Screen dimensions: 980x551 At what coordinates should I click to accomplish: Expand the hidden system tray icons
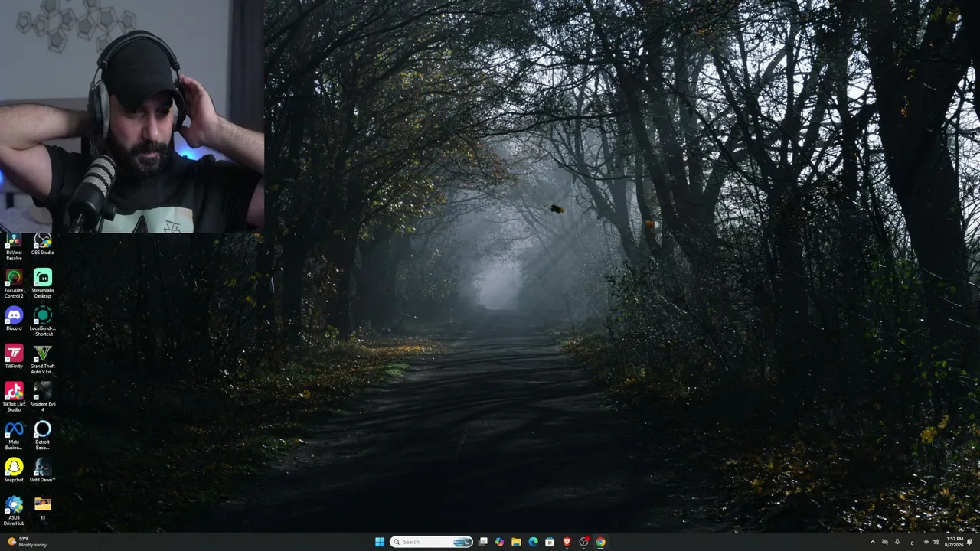click(x=872, y=542)
